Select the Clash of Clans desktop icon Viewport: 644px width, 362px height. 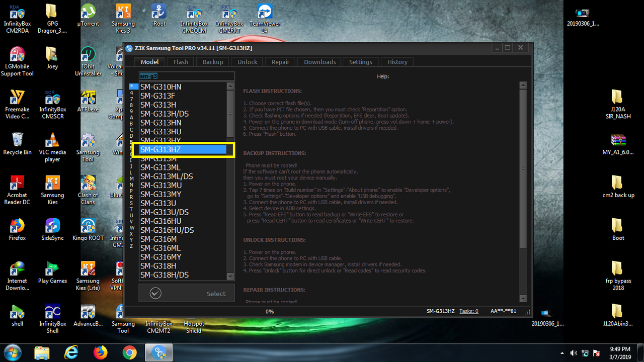[x=88, y=190]
